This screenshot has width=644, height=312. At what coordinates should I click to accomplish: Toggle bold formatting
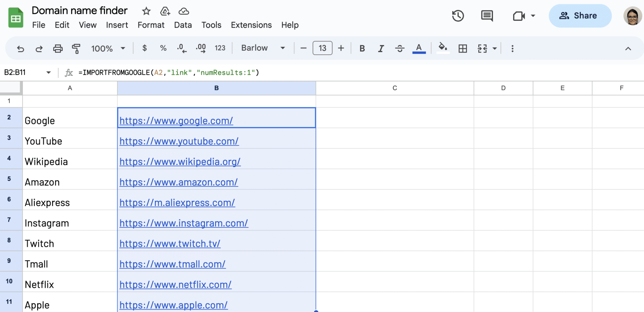(362, 48)
